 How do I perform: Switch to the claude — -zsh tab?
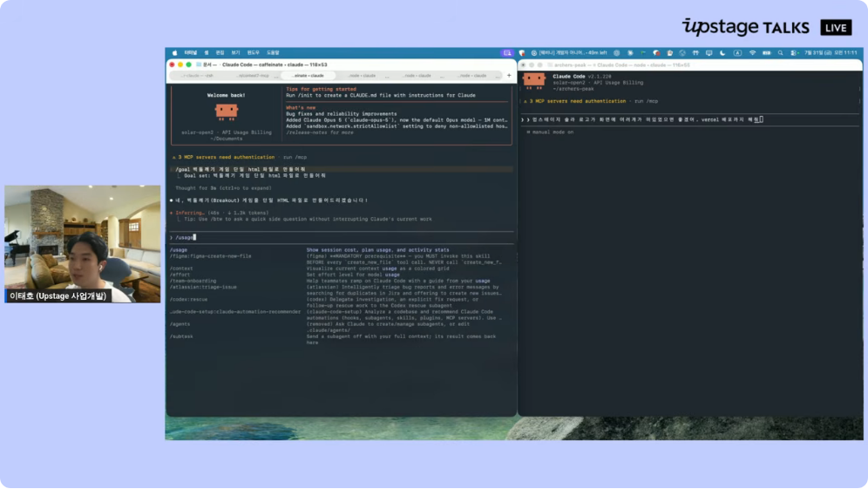point(198,76)
